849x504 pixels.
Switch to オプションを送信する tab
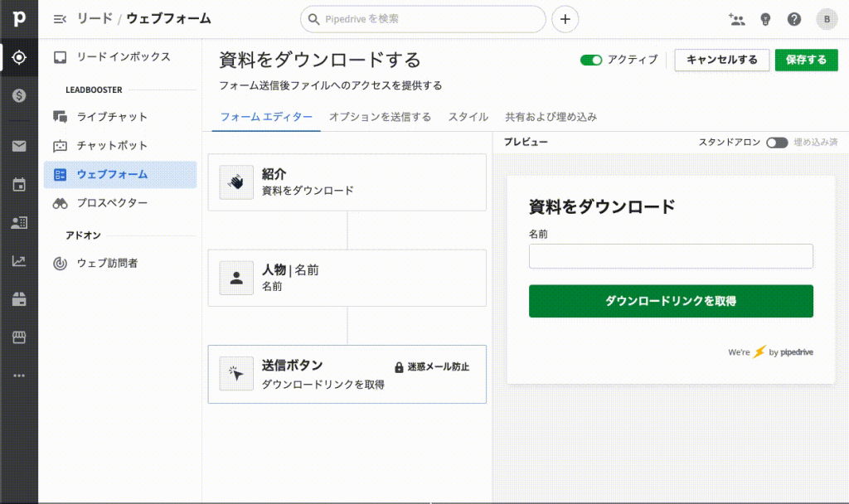[380, 117]
